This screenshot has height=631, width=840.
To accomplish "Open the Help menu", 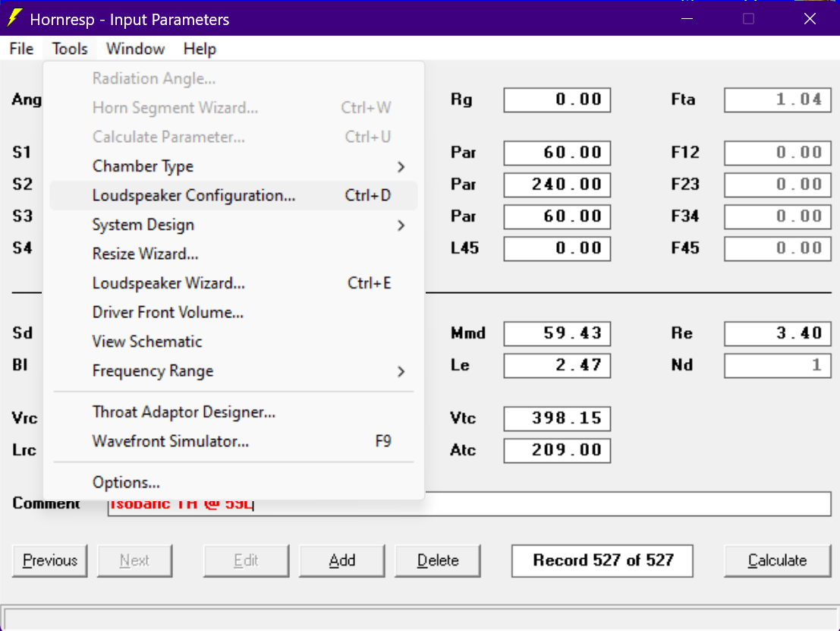I will coord(200,49).
